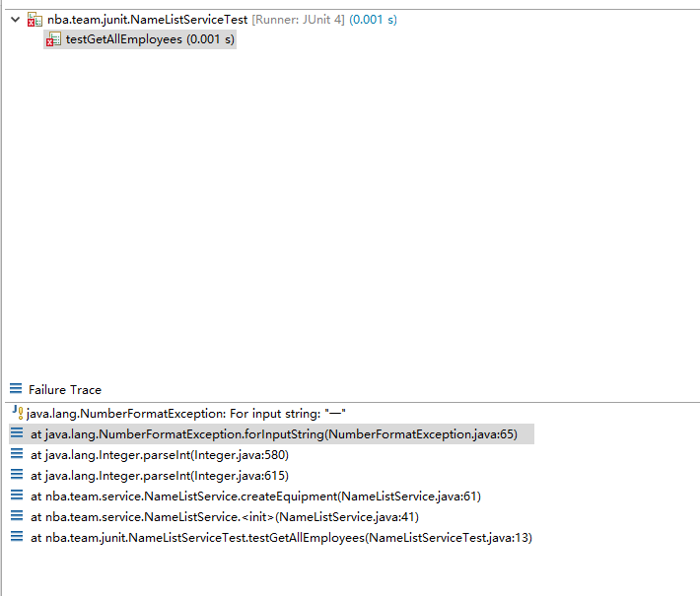This screenshot has width=700, height=596.
Task: Select nba.team.junit.NameListServiceTest test class row
Action: pyautogui.click(x=222, y=20)
